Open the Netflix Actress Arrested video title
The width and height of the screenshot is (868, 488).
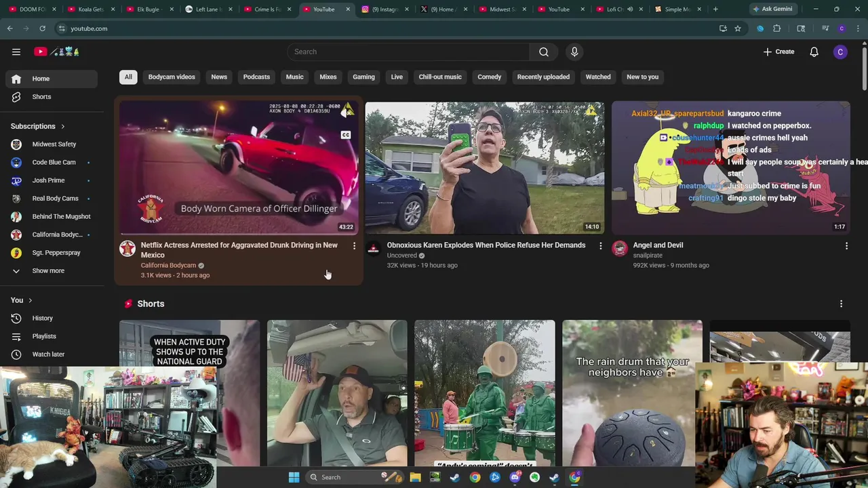[x=239, y=250]
